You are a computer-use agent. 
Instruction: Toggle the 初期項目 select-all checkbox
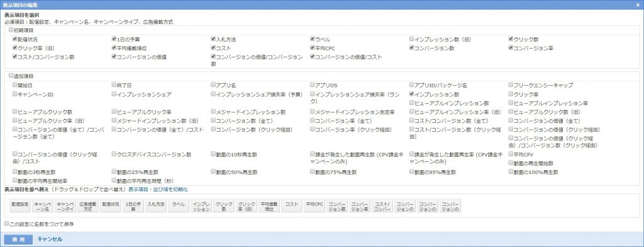[x=11, y=30]
